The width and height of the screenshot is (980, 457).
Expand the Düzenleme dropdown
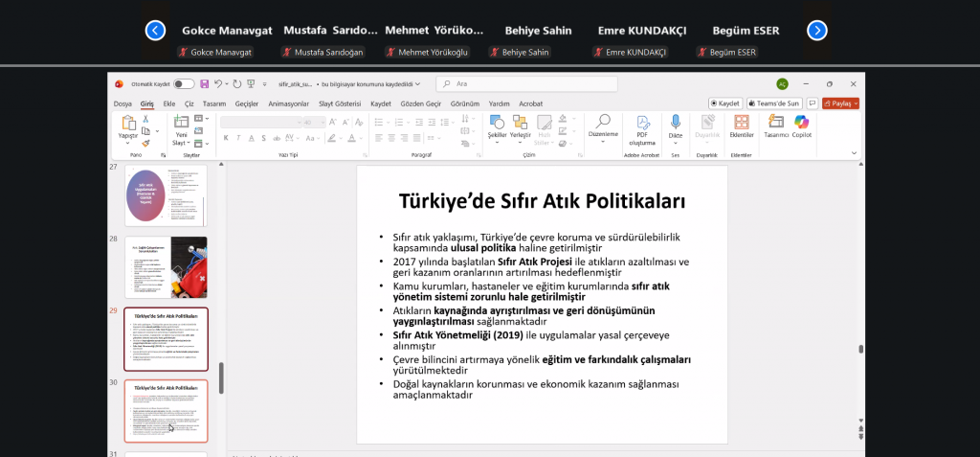pos(603,133)
